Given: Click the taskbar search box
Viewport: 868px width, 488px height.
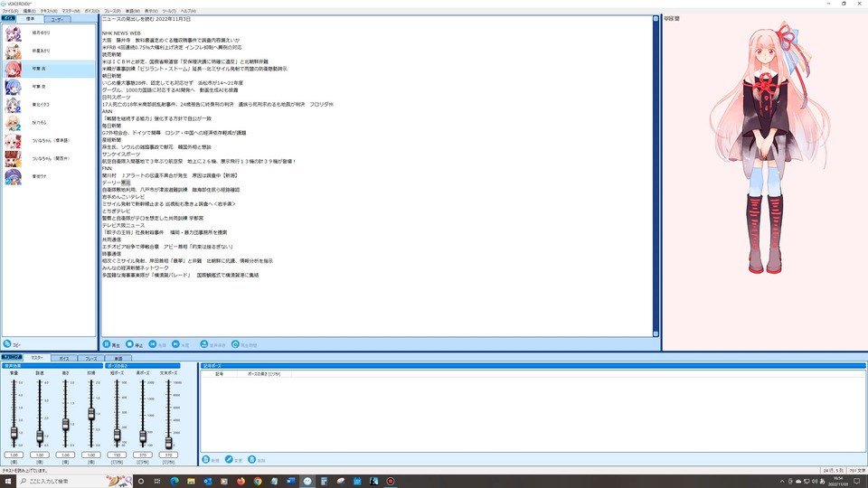Looking at the screenshot, I should click(75, 482).
